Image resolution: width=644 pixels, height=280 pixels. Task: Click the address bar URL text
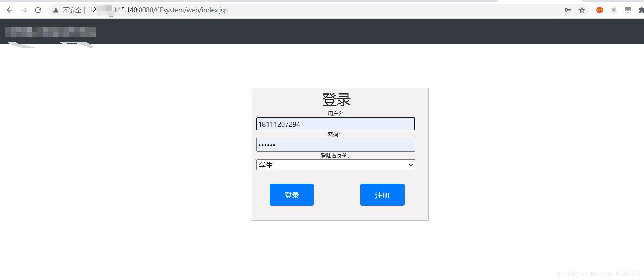tap(158, 10)
